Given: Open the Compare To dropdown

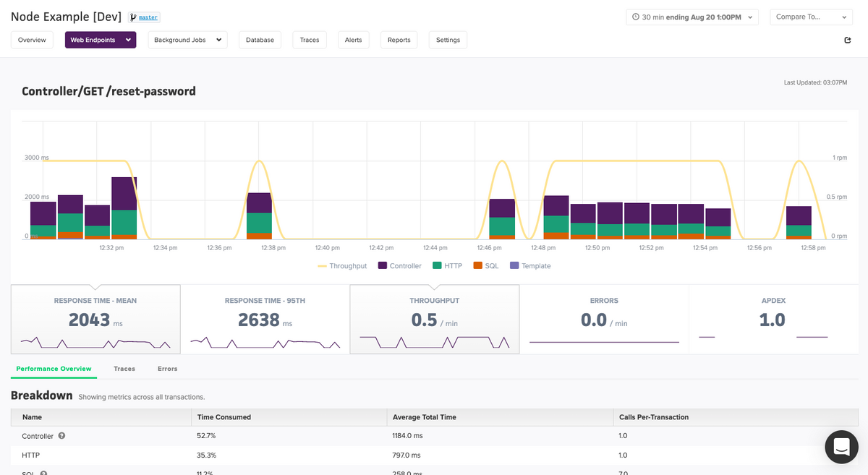Looking at the screenshot, I should coord(811,17).
